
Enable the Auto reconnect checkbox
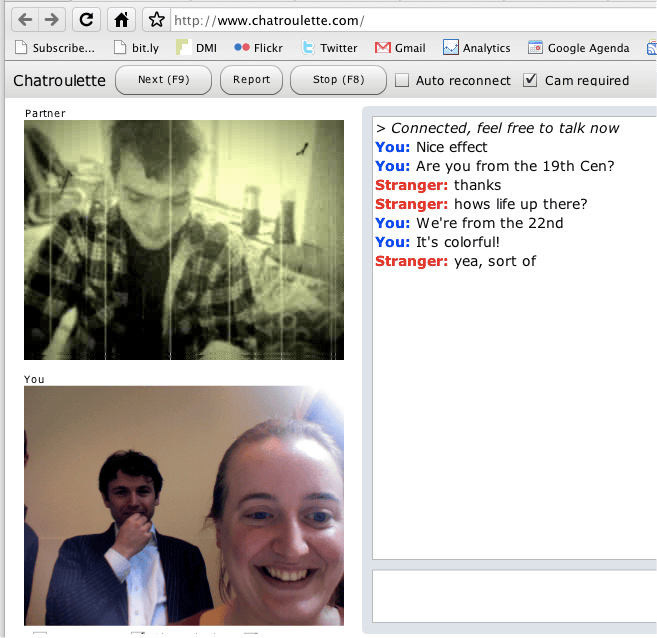[402, 80]
